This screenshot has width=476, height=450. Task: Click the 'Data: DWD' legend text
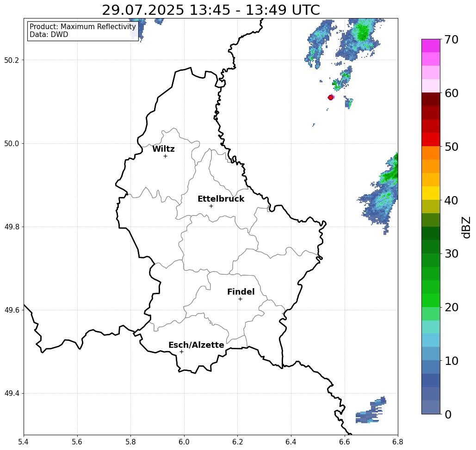[x=49, y=35]
